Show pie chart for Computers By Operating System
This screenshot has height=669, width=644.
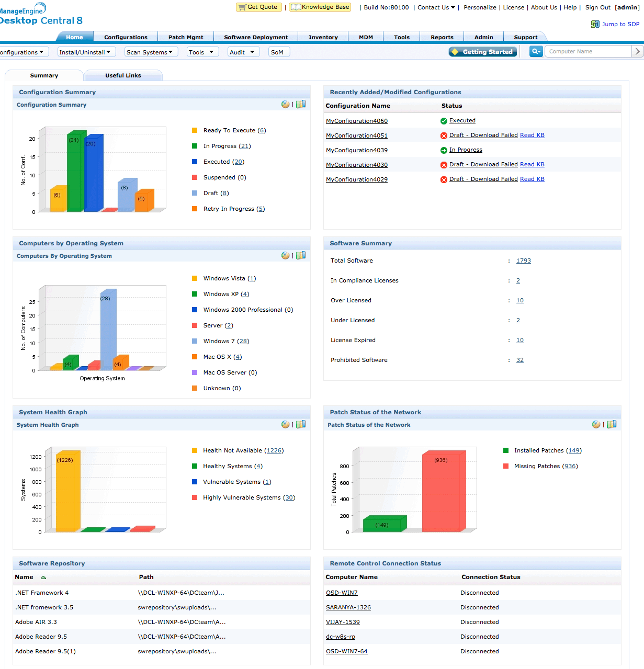click(x=285, y=256)
